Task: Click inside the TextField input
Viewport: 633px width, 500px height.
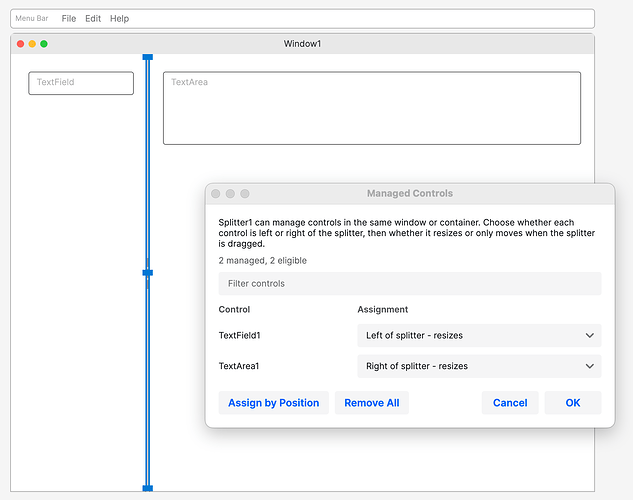Action: click(x=81, y=83)
